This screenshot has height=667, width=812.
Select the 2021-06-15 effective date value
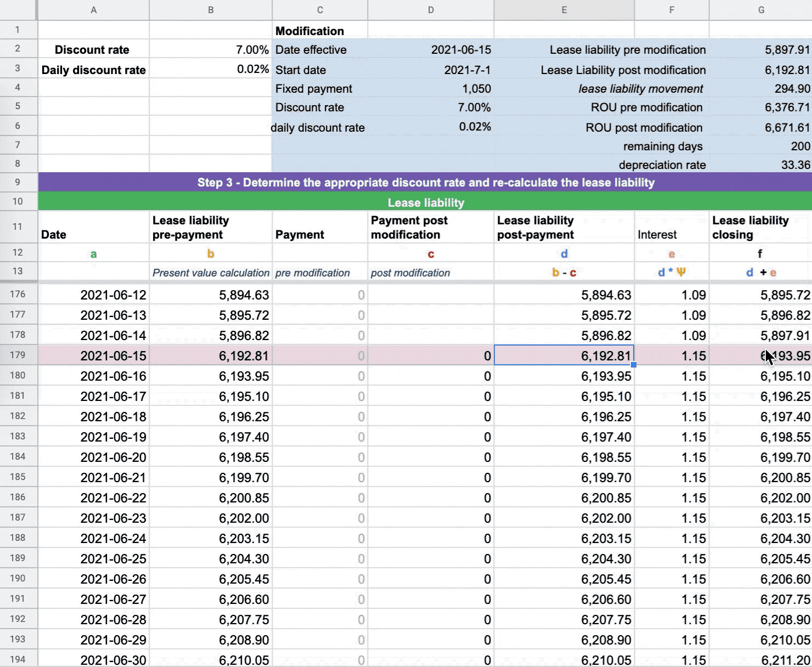point(431,49)
